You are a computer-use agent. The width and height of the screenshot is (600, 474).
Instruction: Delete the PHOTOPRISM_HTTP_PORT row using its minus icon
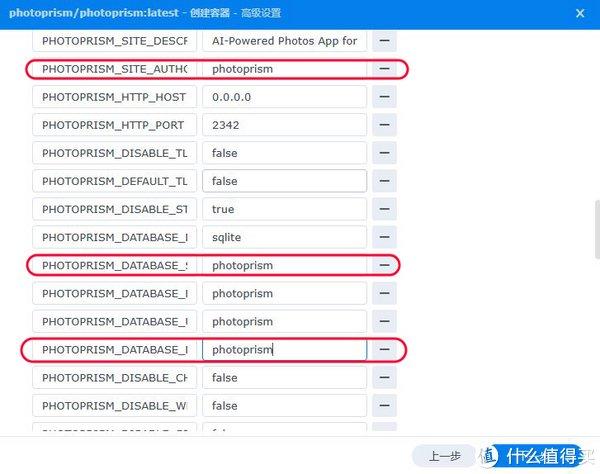pos(384,125)
